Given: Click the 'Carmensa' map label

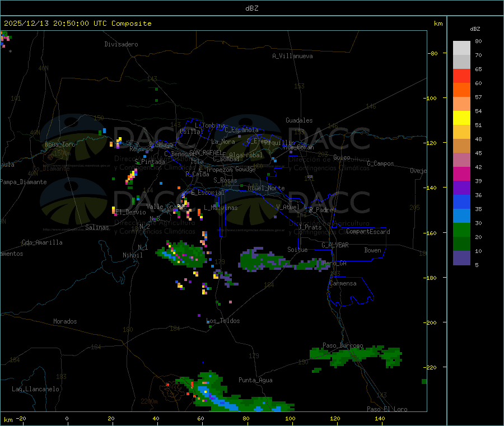Looking at the screenshot, I should click(x=343, y=283).
